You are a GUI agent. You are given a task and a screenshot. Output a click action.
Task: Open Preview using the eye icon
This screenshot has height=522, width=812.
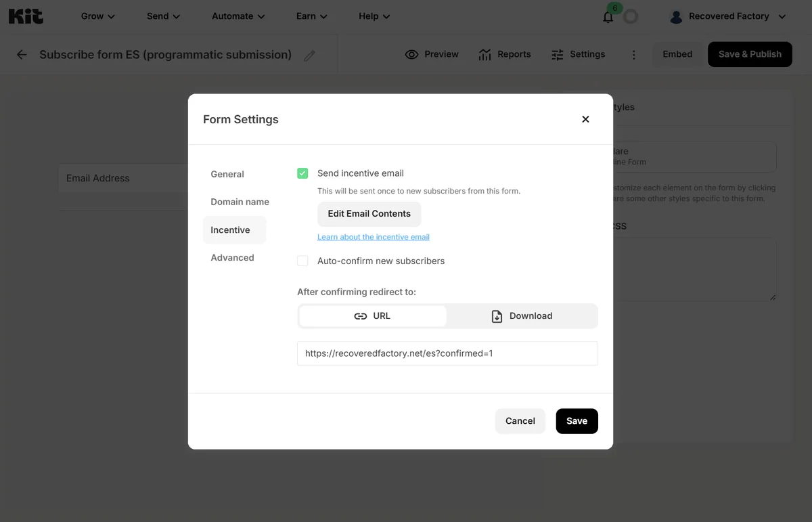(413, 54)
